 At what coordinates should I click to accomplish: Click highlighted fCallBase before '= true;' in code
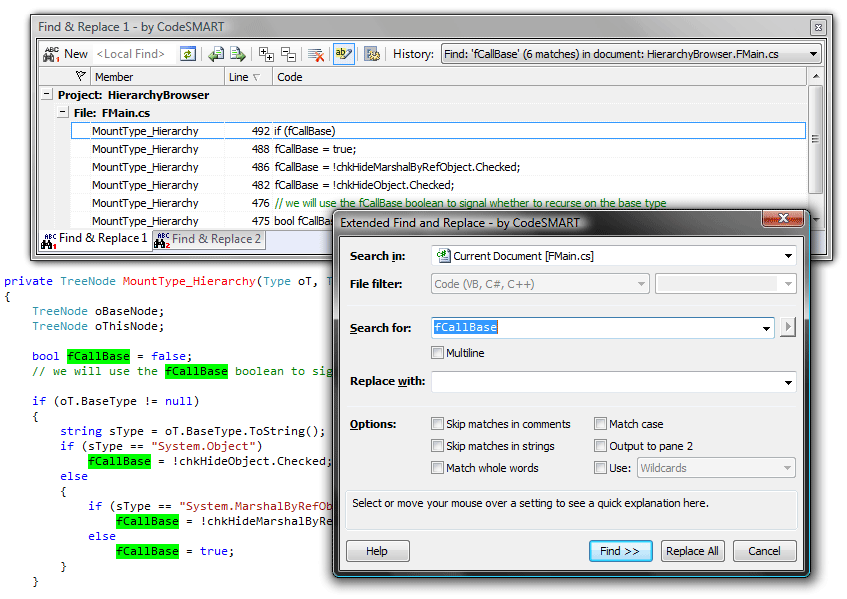[x=147, y=551]
